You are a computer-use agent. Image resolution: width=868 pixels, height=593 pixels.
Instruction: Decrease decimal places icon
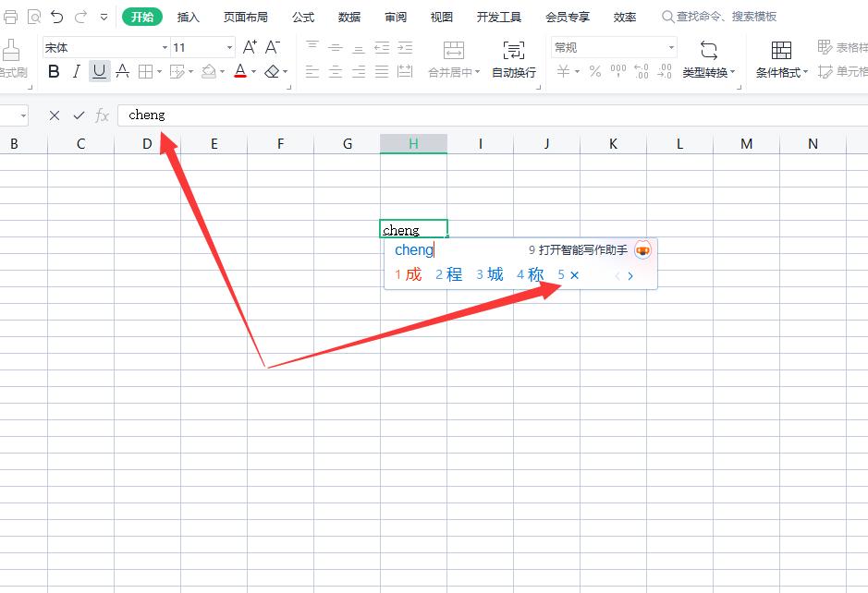[x=665, y=71]
